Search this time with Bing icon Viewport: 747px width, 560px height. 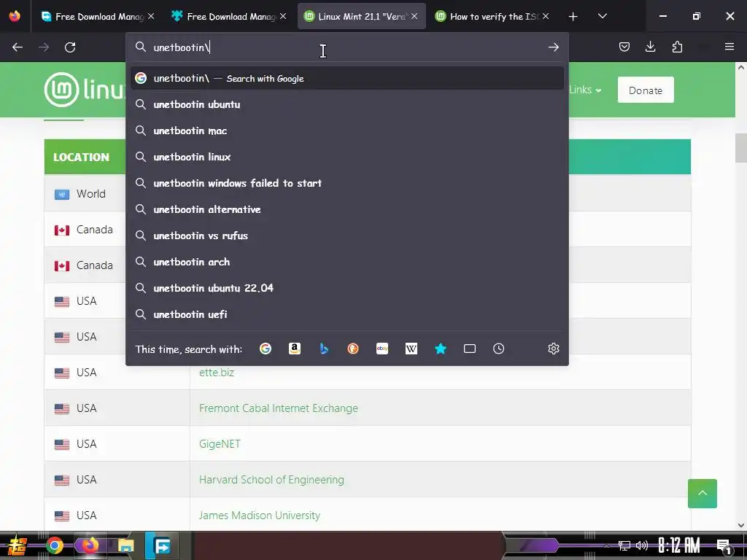324,349
